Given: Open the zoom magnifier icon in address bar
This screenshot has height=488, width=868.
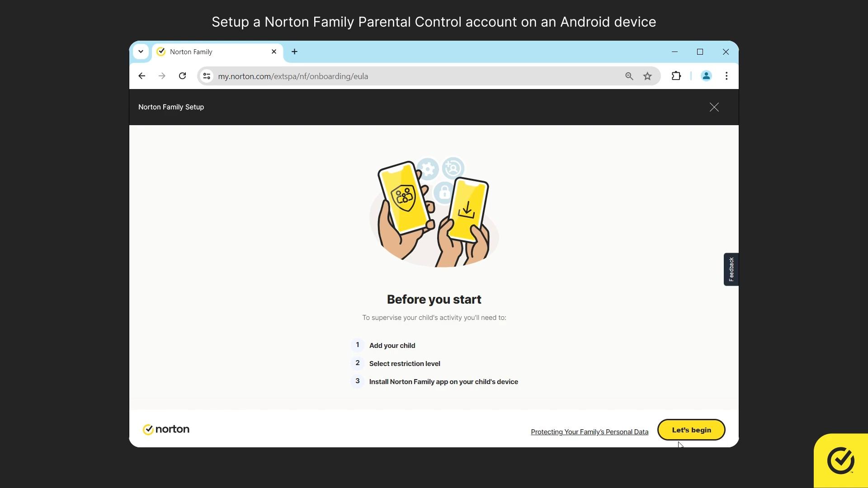Looking at the screenshot, I should coord(629,76).
